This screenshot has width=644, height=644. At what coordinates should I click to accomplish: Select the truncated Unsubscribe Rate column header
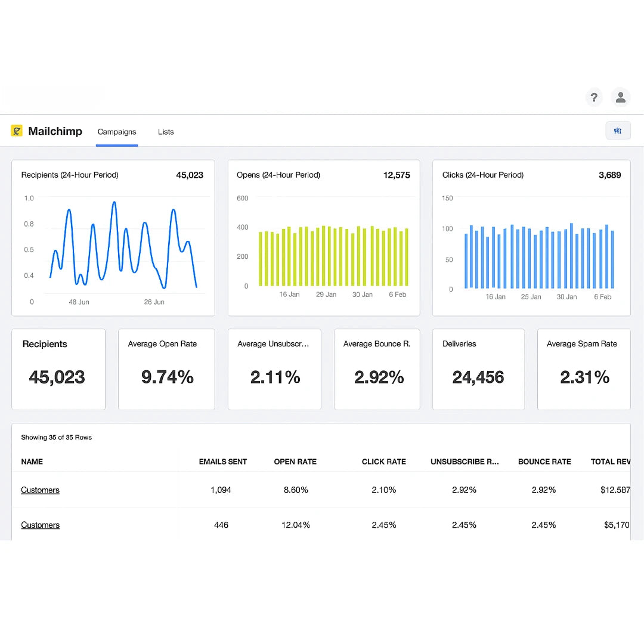pyautogui.click(x=465, y=462)
